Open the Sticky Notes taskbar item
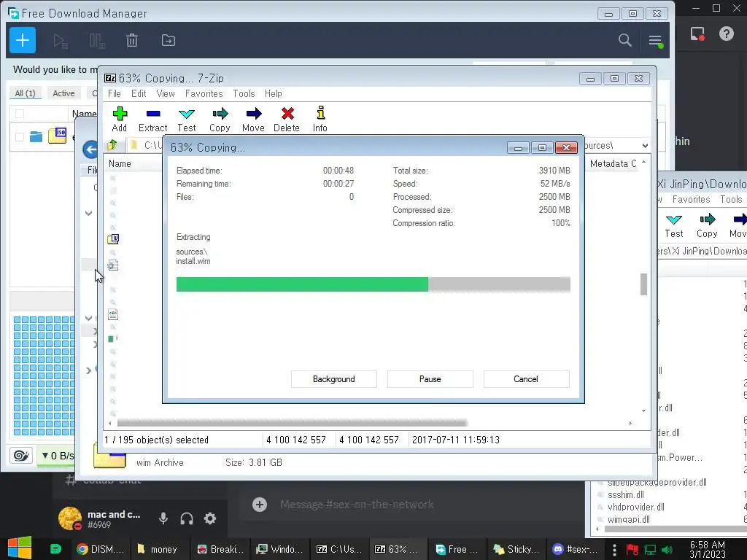This screenshot has width=747, height=560. [516, 550]
